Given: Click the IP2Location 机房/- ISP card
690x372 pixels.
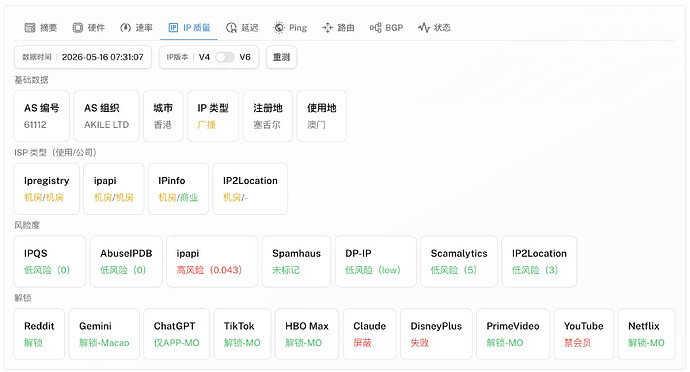Looking at the screenshot, I should 250,189.
